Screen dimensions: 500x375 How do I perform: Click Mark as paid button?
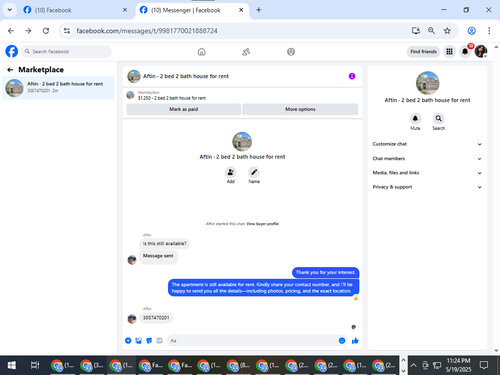coord(184,109)
